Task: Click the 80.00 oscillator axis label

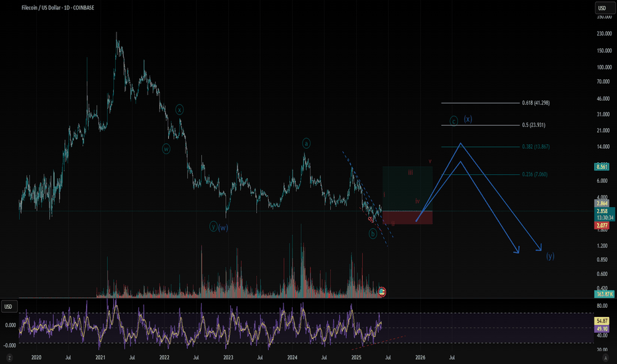Action: coord(602,306)
